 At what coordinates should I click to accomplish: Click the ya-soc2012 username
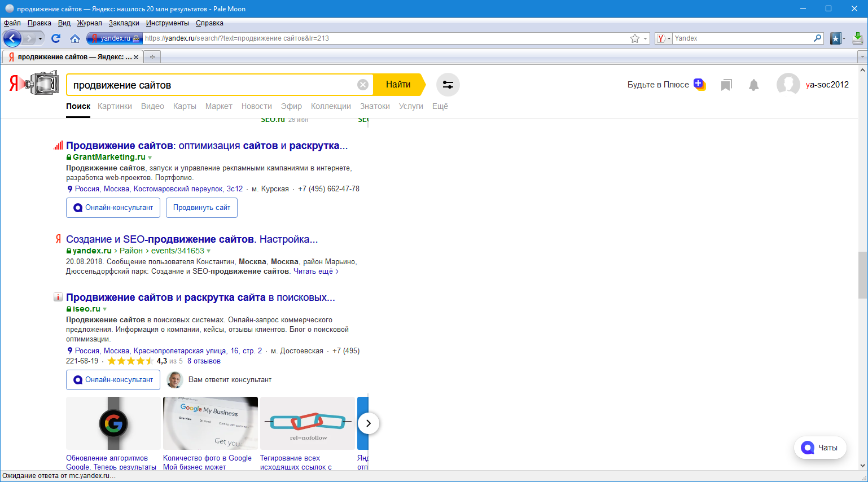pos(827,85)
